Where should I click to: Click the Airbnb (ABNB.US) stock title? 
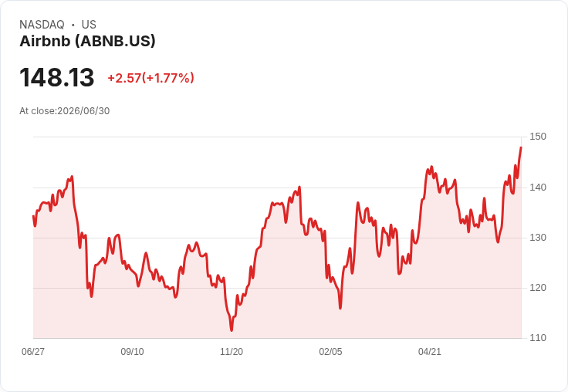pyautogui.click(x=87, y=41)
